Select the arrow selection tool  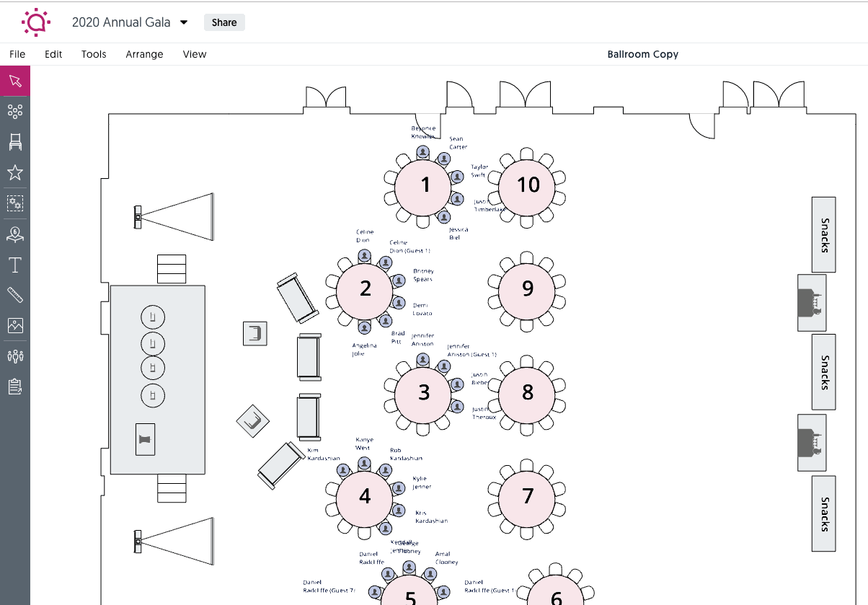coord(15,81)
